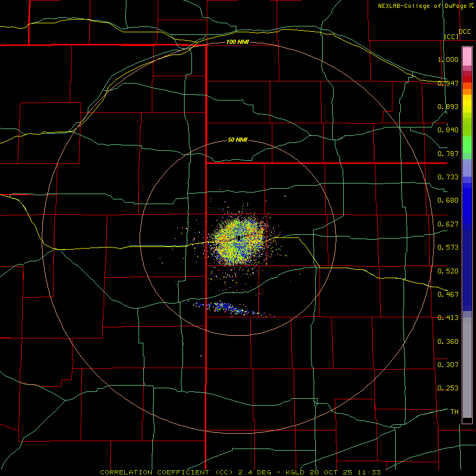Click the 0.733 scale label
The image size is (476, 476).
(448, 177)
